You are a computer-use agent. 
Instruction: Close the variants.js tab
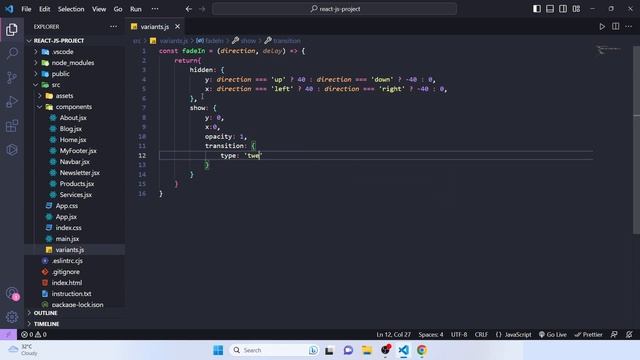click(x=178, y=27)
